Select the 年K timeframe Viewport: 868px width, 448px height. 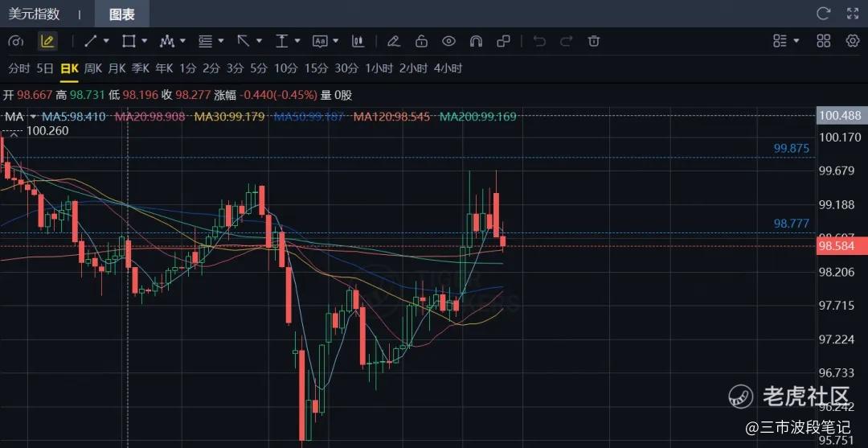pyautogui.click(x=165, y=68)
